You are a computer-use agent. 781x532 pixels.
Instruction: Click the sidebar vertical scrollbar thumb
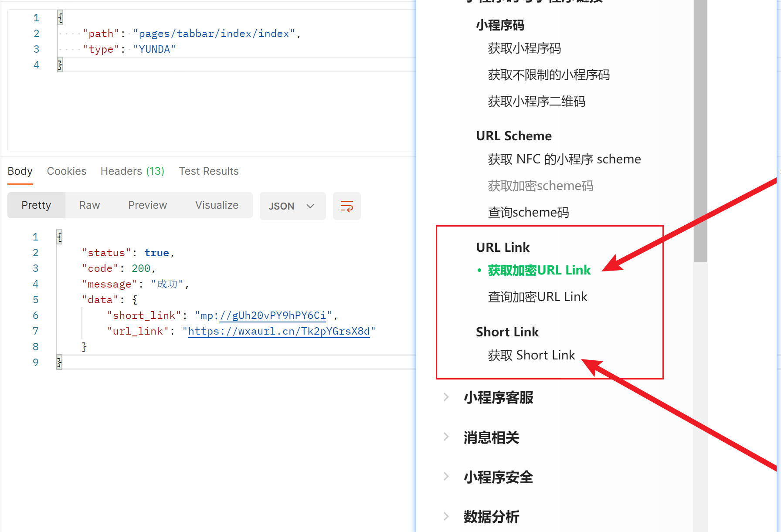tap(700, 131)
